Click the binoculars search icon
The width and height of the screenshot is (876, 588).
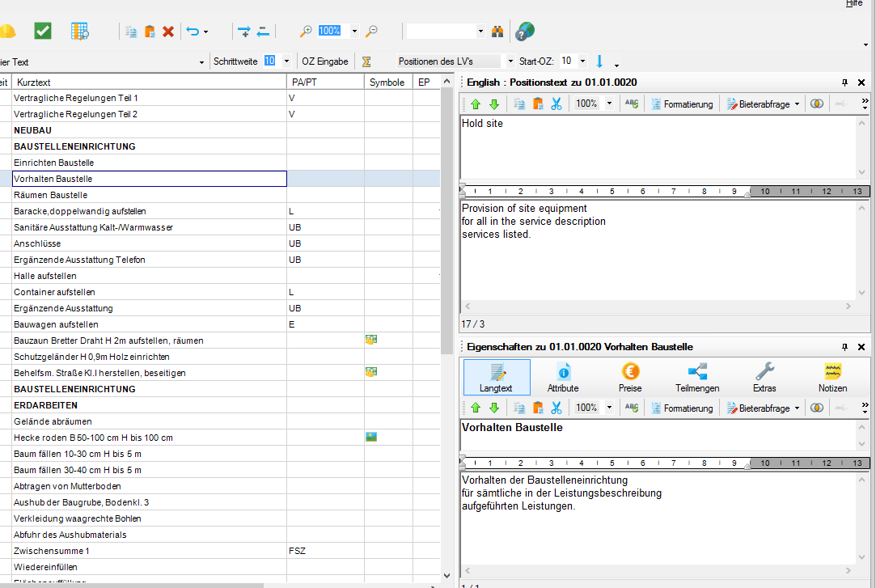click(x=497, y=32)
